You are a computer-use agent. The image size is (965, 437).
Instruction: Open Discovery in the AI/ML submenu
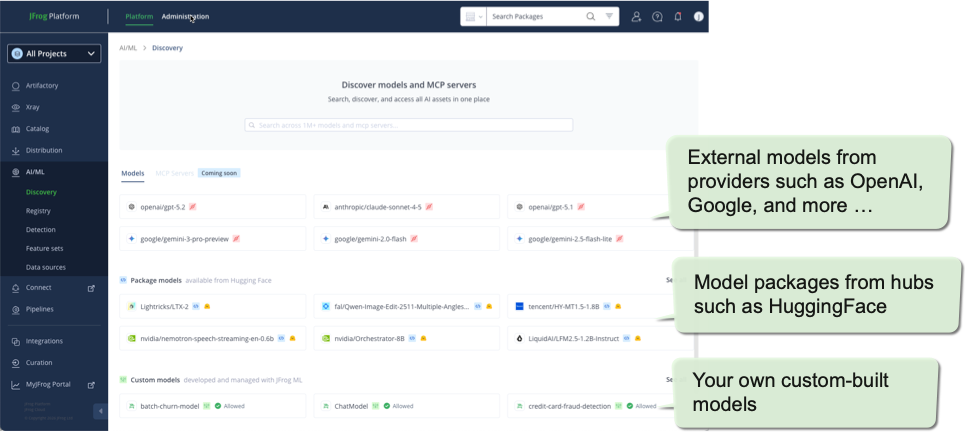[41, 193]
